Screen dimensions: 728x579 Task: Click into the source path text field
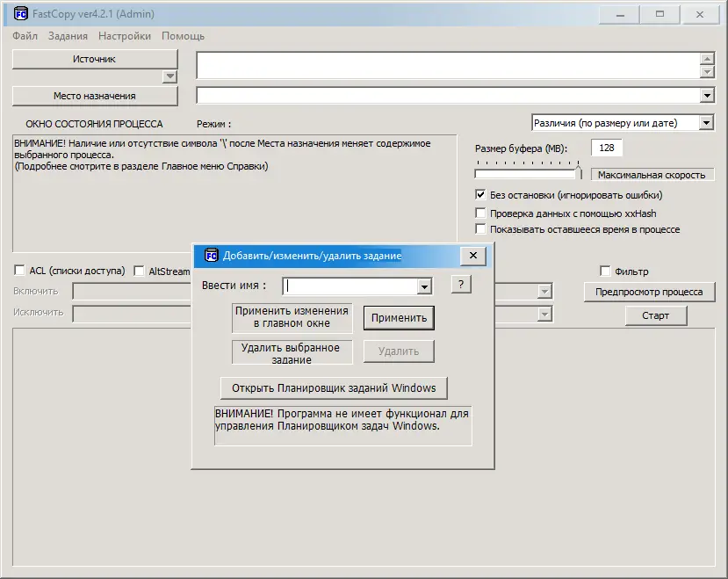[x=448, y=66]
